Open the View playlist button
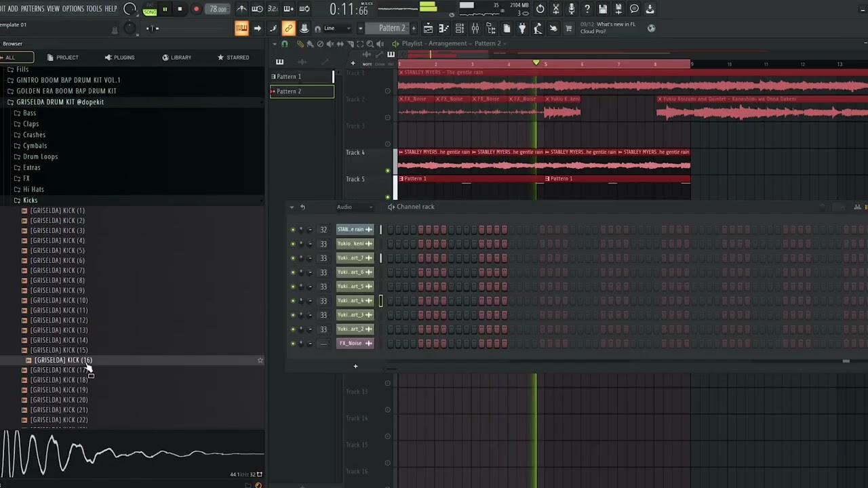868x488 pixels. 428,28
